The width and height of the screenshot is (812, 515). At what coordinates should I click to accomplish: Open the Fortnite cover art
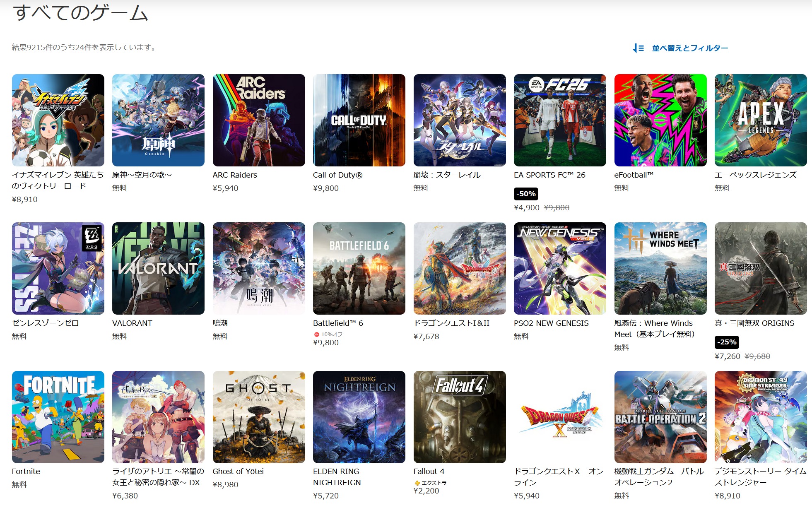(58, 416)
